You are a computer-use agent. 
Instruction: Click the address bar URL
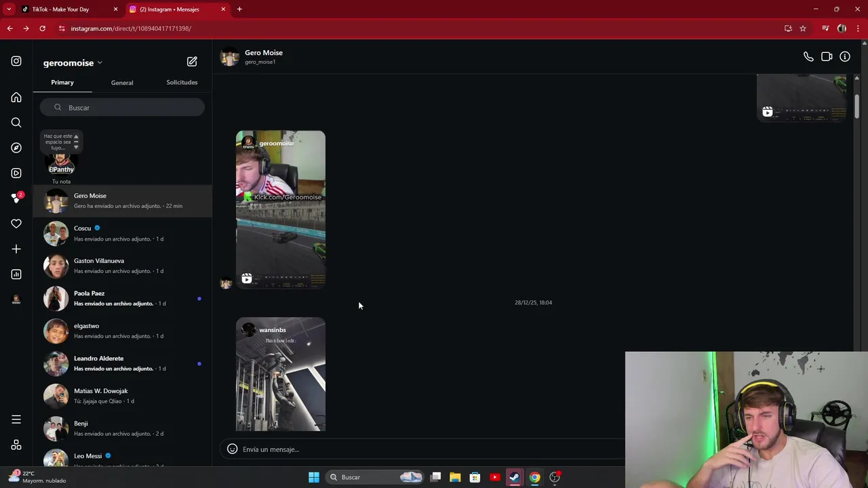coord(131,28)
